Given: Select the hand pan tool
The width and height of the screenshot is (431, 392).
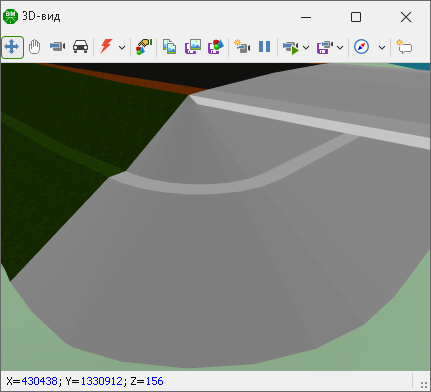Looking at the screenshot, I should [x=34, y=47].
